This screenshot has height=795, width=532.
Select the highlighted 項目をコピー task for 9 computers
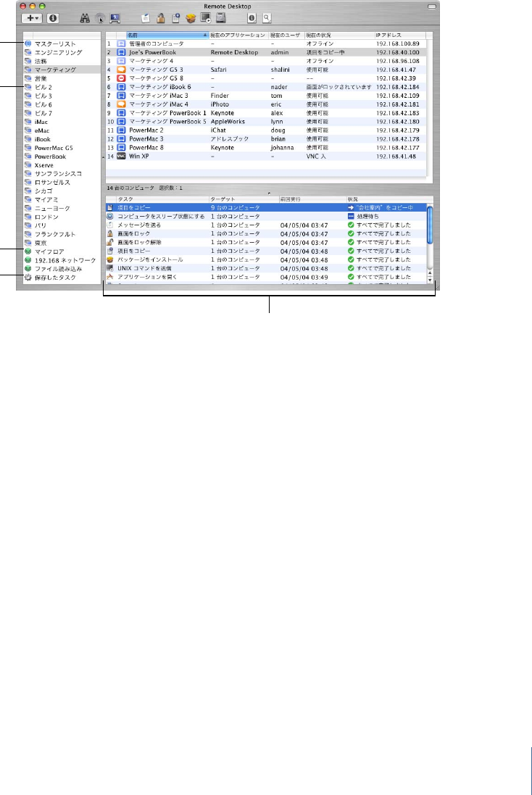[266, 208]
